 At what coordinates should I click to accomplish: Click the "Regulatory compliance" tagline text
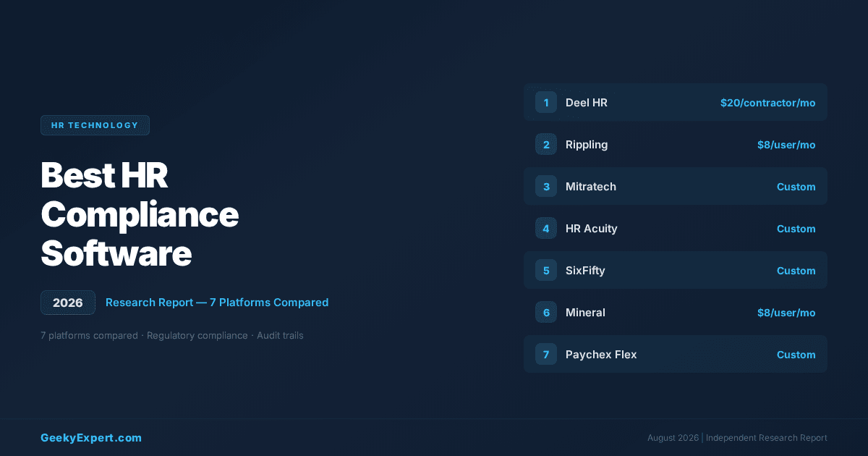[197, 336]
